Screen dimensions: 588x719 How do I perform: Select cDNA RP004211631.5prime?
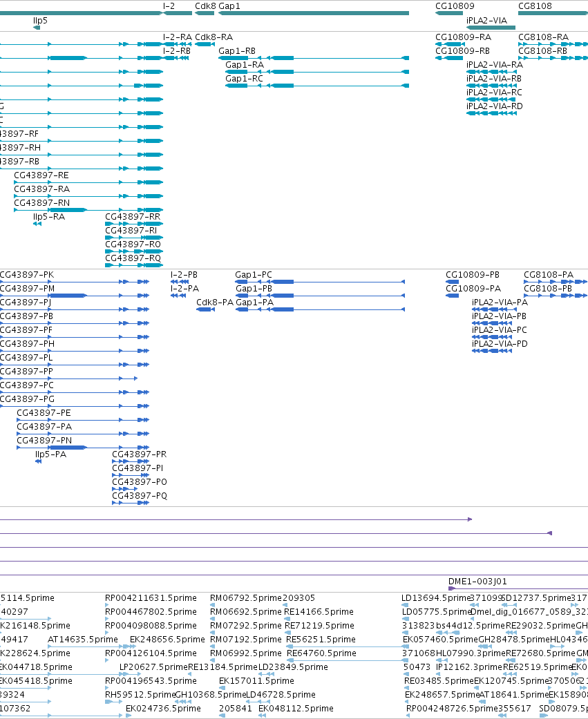151,598
